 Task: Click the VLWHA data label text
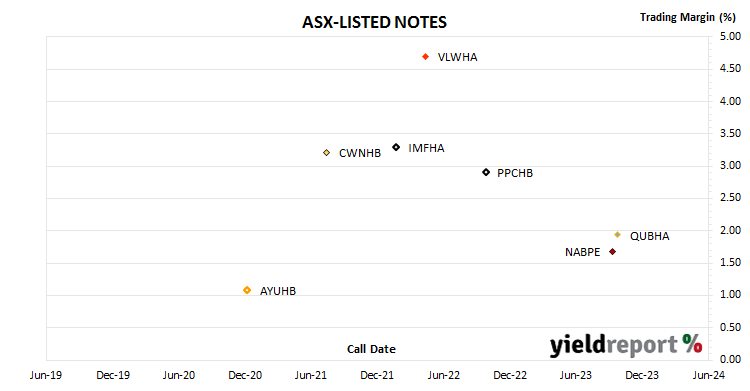[x=457, y=57]
